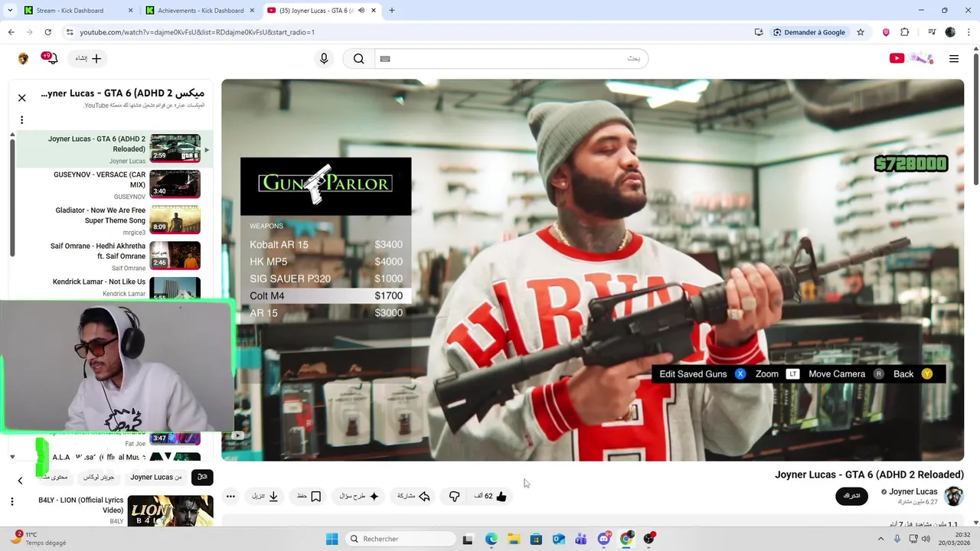Image resolution: width=980 pixels, height=551 pixels.
Task: Save the video with bookmark button
Action: tap(309, 496)
